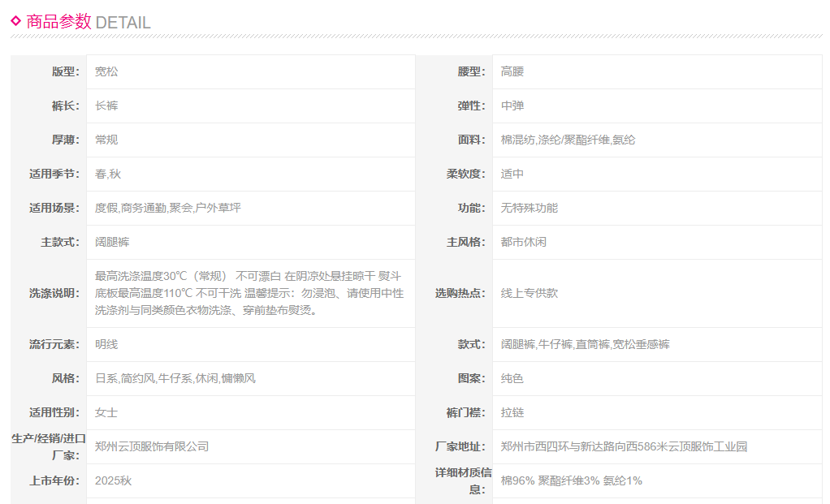Viewport: 830px width, 504px height.
Task: Select the 线上专供款 value for 选购热点
Action: point(530,293)
